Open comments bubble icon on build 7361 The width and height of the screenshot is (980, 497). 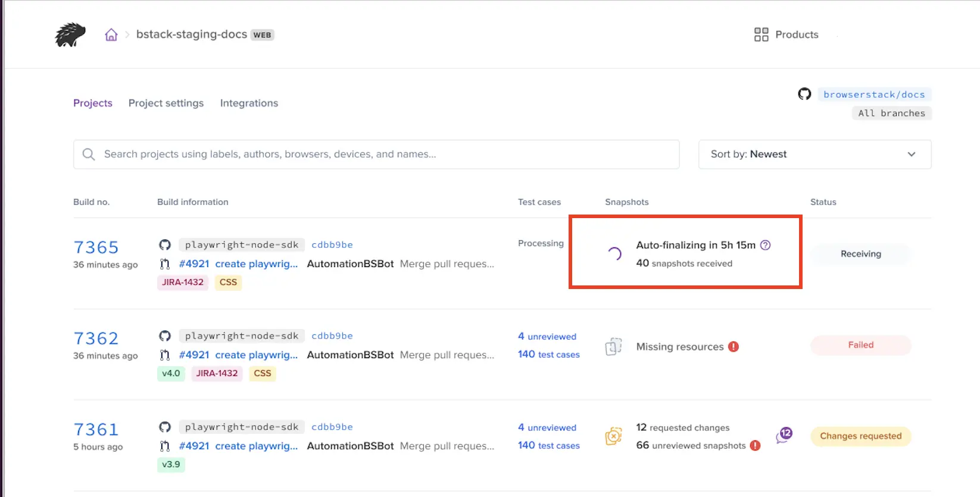(x=784, y=436)
